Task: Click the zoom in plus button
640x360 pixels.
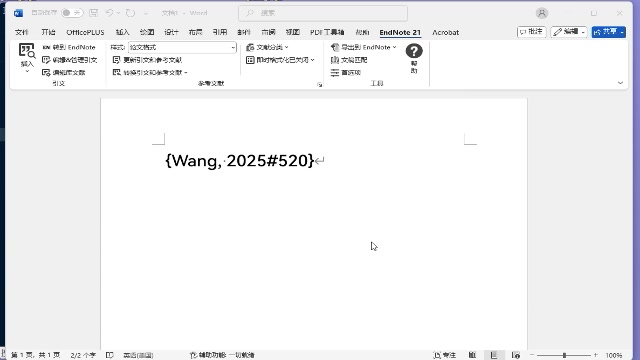Action: [596, 355]
